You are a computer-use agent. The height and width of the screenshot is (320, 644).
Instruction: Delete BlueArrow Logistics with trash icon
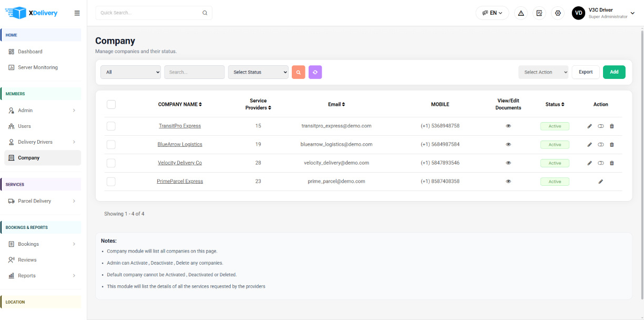click(612, 145)
